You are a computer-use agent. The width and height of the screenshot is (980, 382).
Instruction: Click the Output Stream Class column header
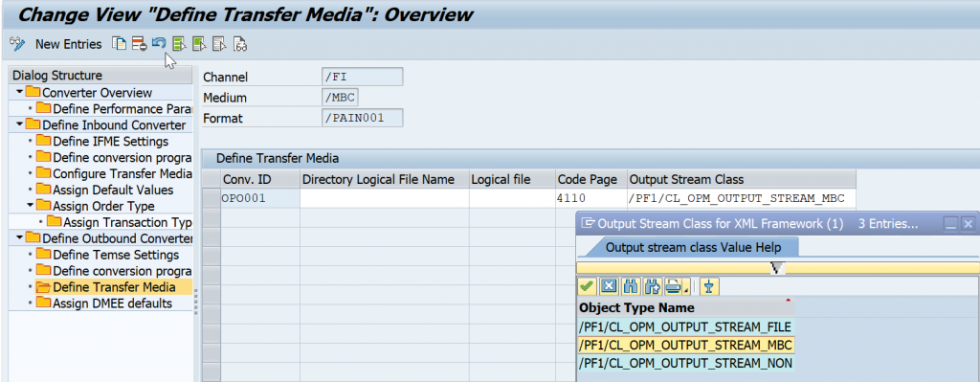click(741, 179)
